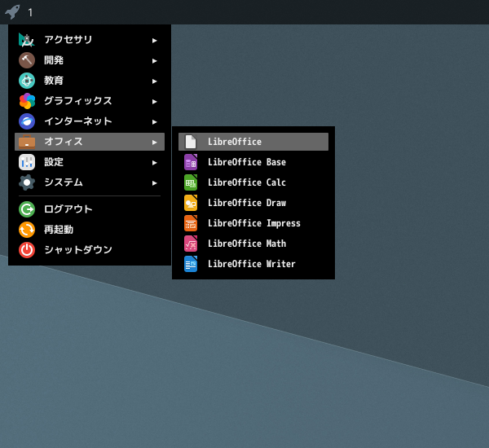Select the オフィス menu entry
This screenshot has width=489, height=448.
(x=90, y=142)
